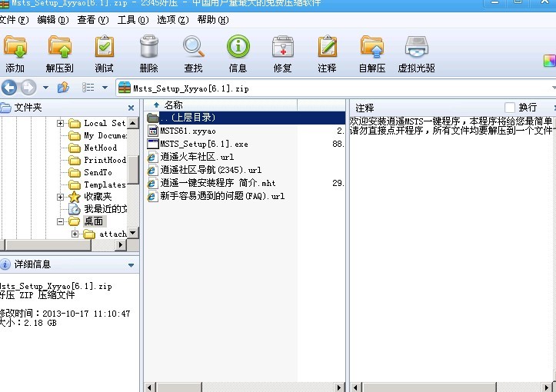Show archive 信息 (Info) icon
The width and height of the screenshot is (556, 392).
(x=238, y=54)
